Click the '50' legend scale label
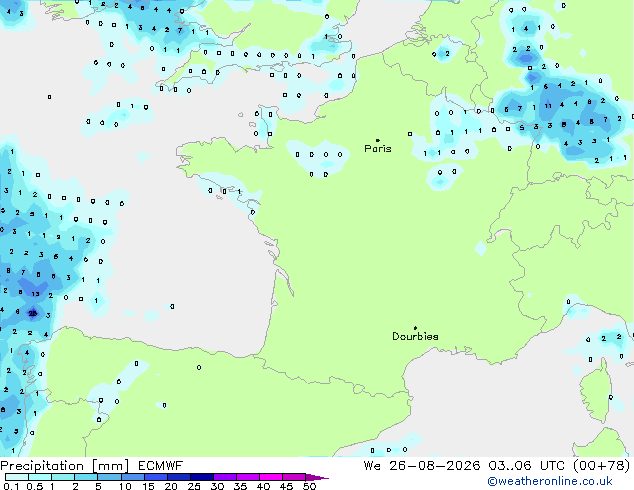The width and height of the screenshot is (634, 490). coord(309,486)
